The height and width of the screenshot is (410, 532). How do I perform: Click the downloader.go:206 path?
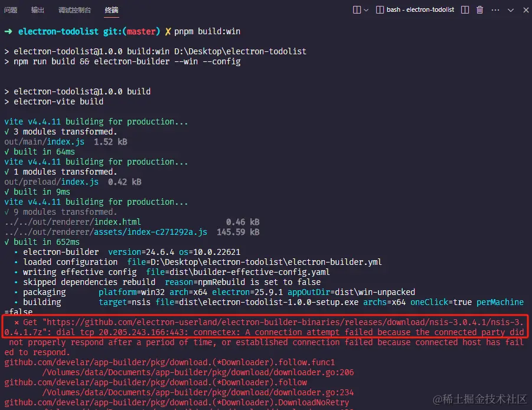pyautogui.click(x=198, y=372)
